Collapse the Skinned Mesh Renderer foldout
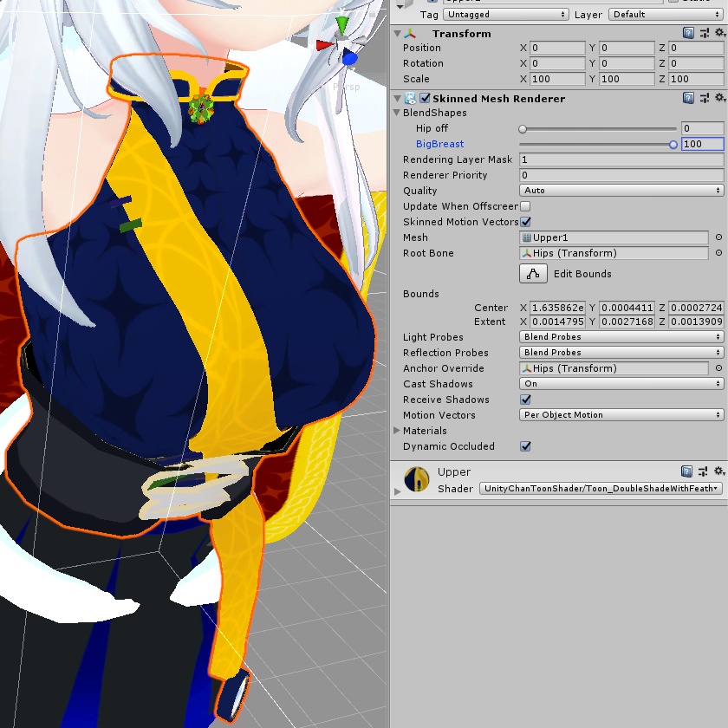 397,99
